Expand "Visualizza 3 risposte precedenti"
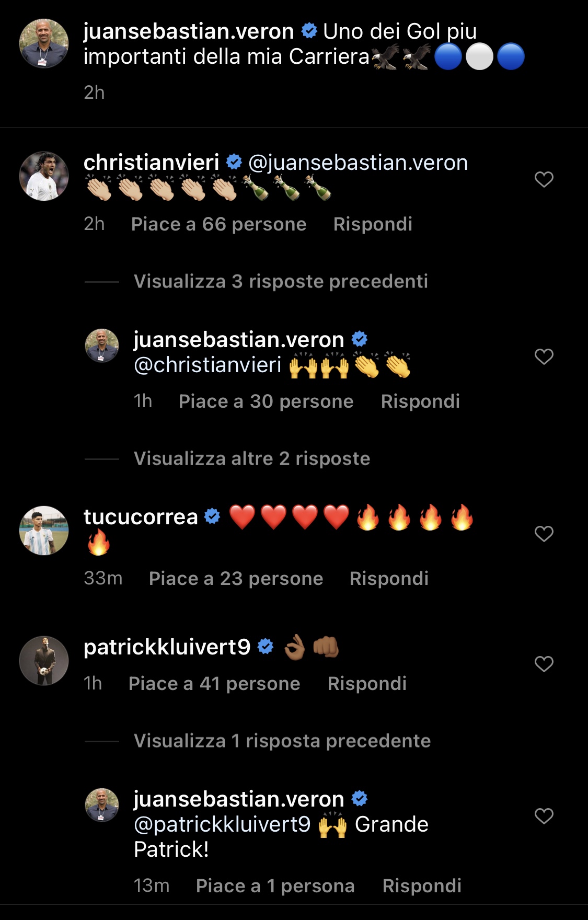Image resolution: width=588 pixels, height=920 pixels. pyautogui.click(x=281, y=281)
